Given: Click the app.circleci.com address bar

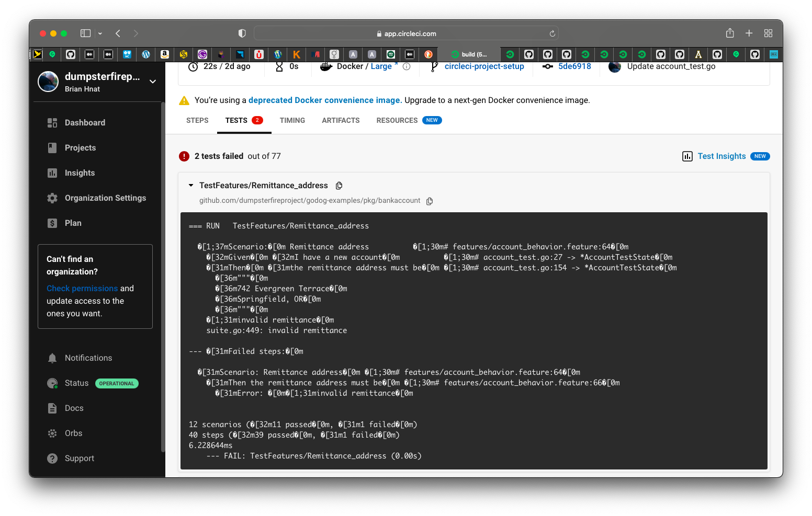Looking at the screenshot, I should pyautogui.click(x=406, y=33).
